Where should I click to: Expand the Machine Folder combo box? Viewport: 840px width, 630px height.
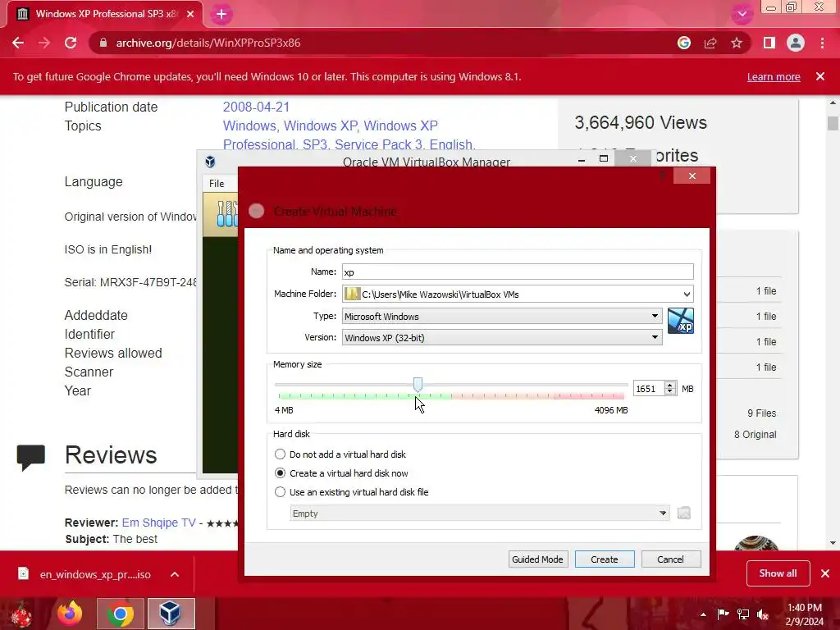(687, 294)
